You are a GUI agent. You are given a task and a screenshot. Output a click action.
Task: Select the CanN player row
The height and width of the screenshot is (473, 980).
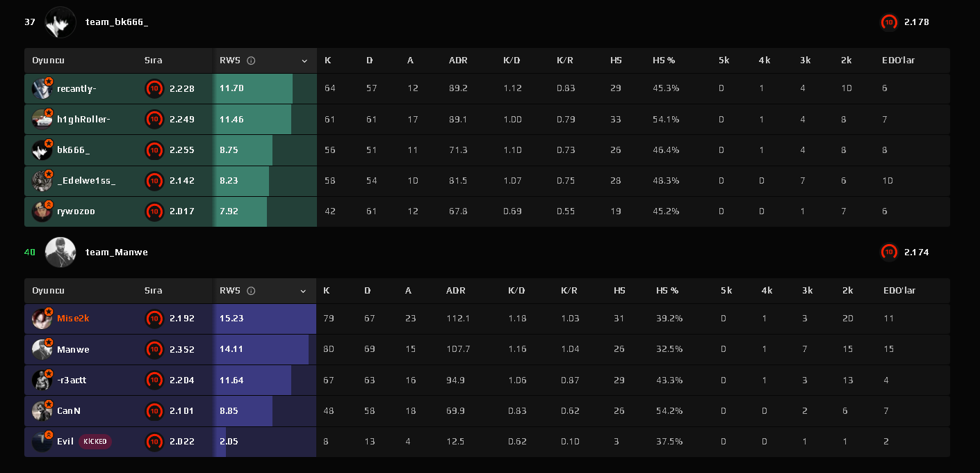pos(487,411)
